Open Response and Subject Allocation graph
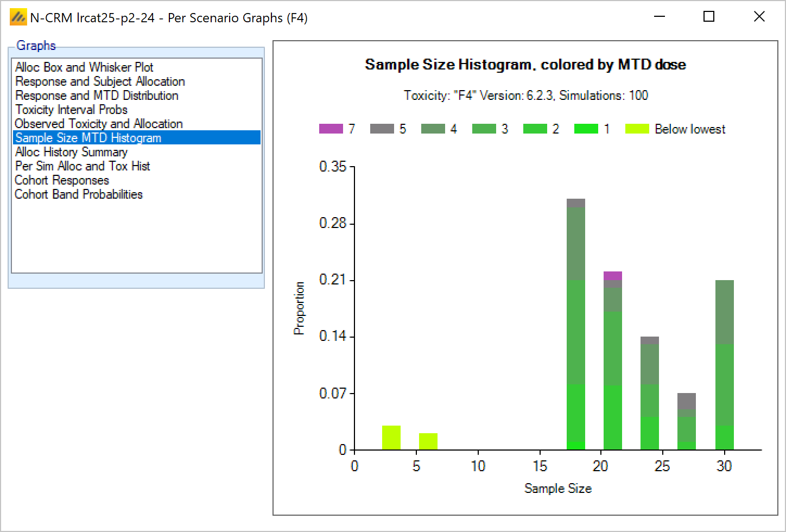The height and width of the screenshot is (532, 786). pyautogui.click(x=100, y=81)
